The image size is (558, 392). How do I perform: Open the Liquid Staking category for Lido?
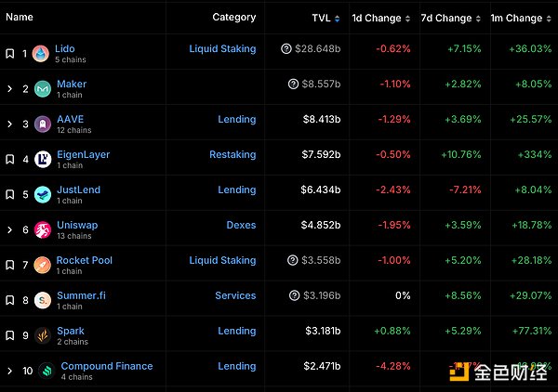pos(222,48)
